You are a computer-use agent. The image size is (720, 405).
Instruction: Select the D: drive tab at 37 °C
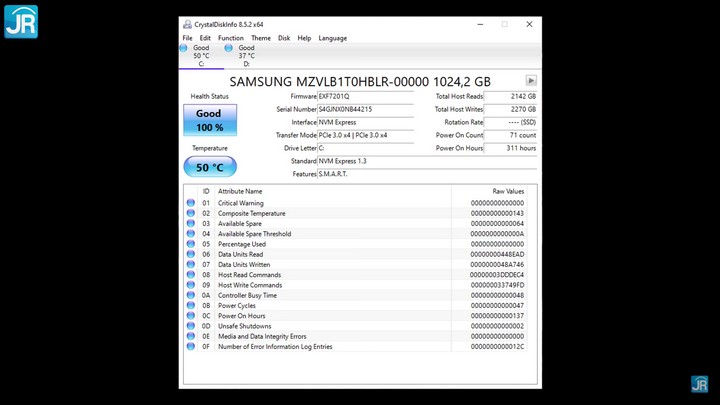246,56
